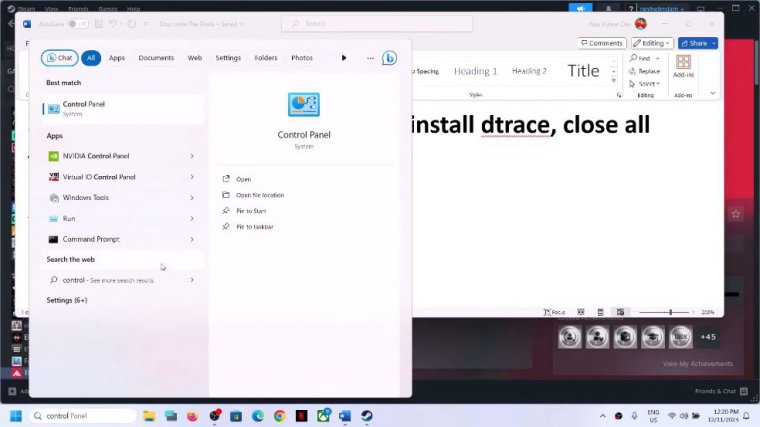Image resolution: width=760 pixels, height=427 pixels.
Task: Click the Find tool in Word ribbon
Action: coord(644,59)
